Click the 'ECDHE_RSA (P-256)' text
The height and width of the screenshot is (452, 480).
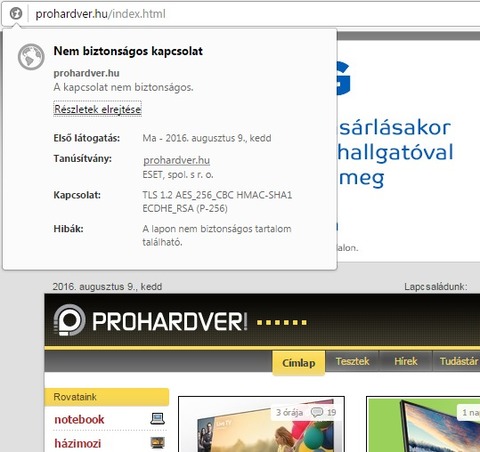tap(185, 209)
